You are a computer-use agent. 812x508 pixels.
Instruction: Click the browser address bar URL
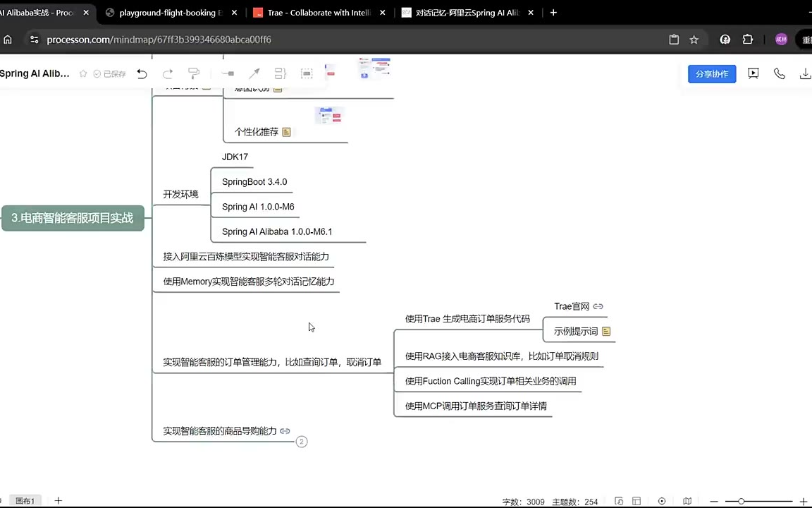point(159,40)
